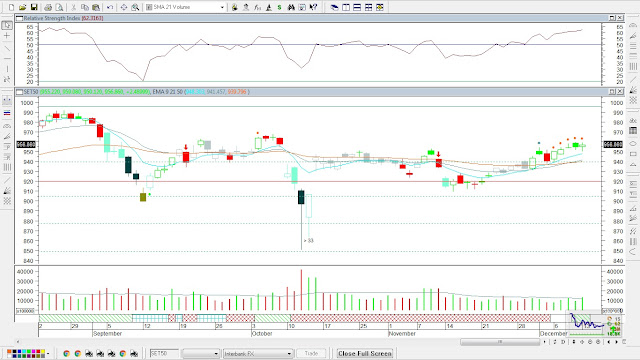640x360 pixels.
Task: Click the Trade button
Action: 311,353
